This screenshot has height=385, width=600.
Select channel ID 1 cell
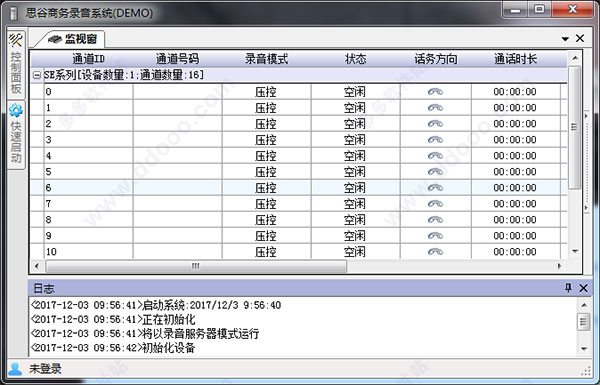click(88, 108)
